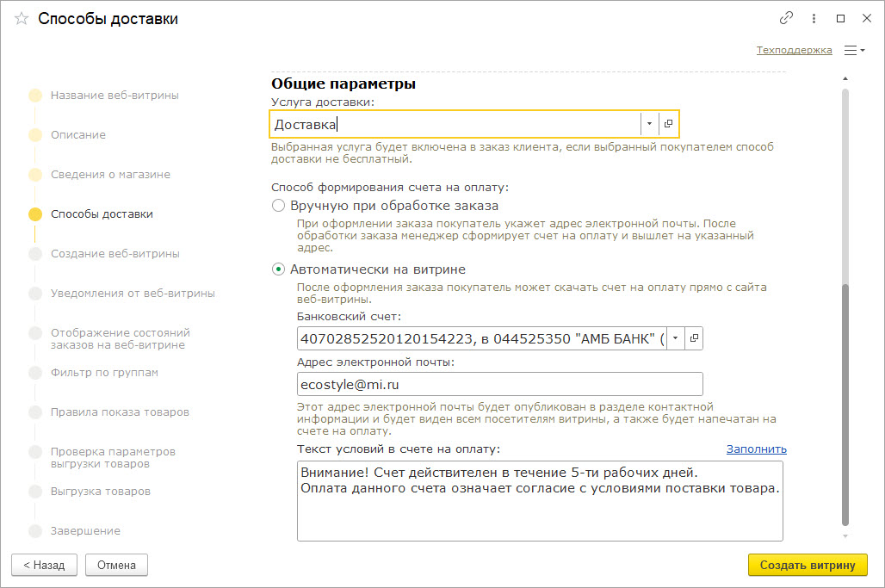
Task: Click the vertical scrollbar thumb
Action: pos(845,405)
